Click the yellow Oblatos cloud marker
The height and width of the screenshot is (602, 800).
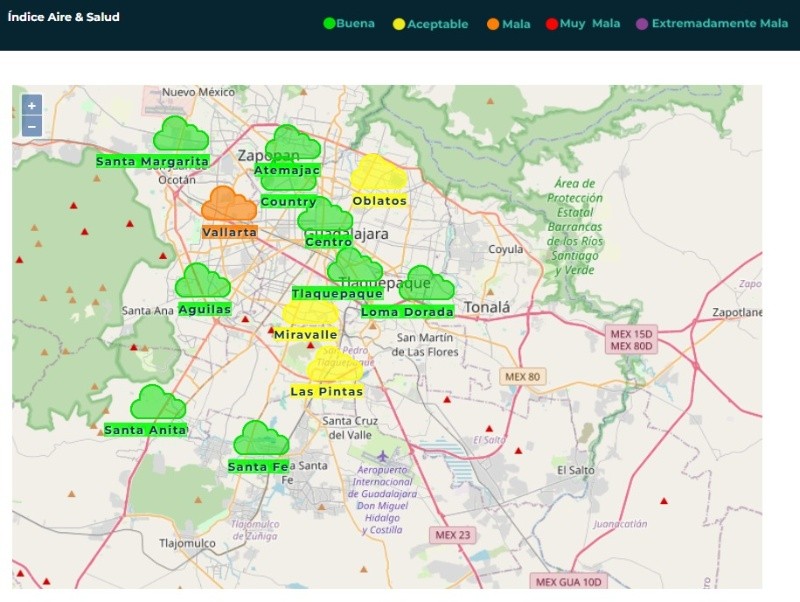pos(378,174)
